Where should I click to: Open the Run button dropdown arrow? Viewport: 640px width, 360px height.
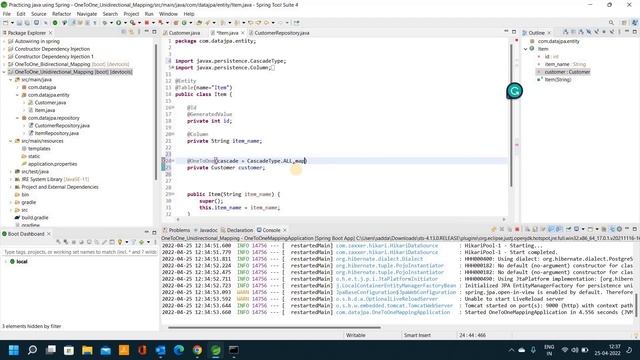124,23
